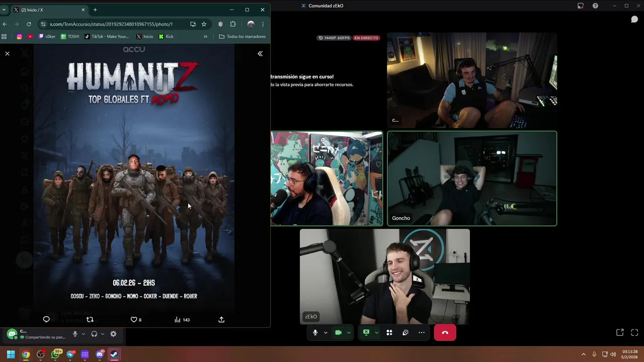Open Steam from the taskbar
Screen dimensions: 644x362
(114, 354)
